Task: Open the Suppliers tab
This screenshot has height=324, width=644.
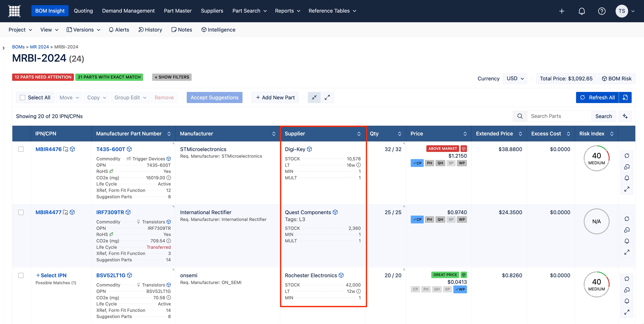Action: [212, 11]
